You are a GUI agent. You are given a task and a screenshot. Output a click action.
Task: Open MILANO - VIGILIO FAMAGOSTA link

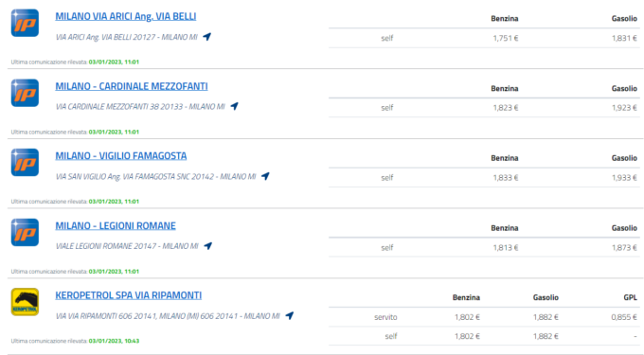121,156
